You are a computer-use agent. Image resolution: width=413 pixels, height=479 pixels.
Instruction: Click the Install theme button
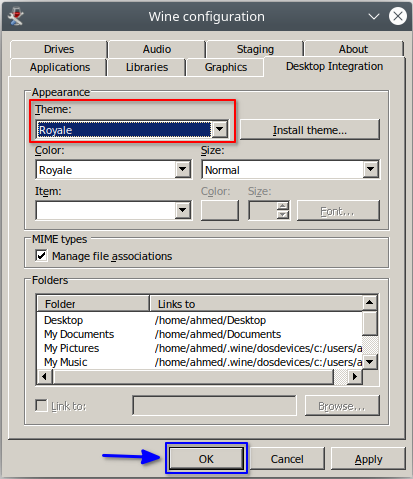[310, 130]
